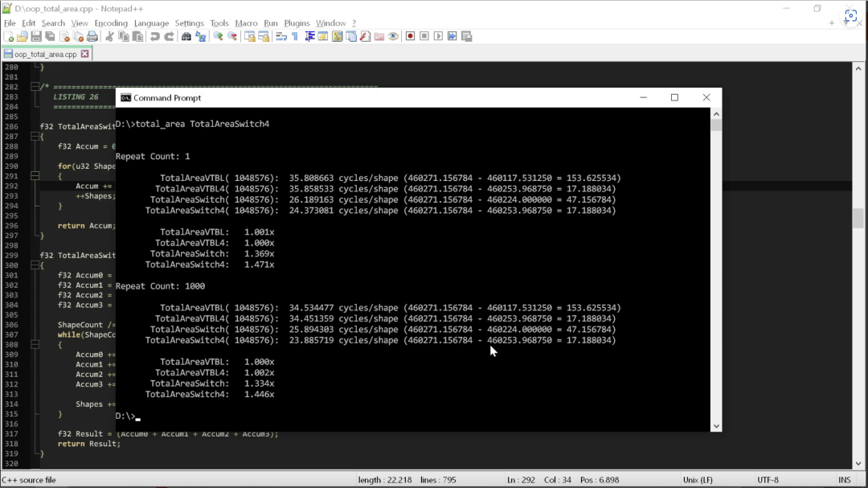This screenshot has width=868, height=488.
Task: Toggle INS insert mode in status bar
Action: (844, 480)
